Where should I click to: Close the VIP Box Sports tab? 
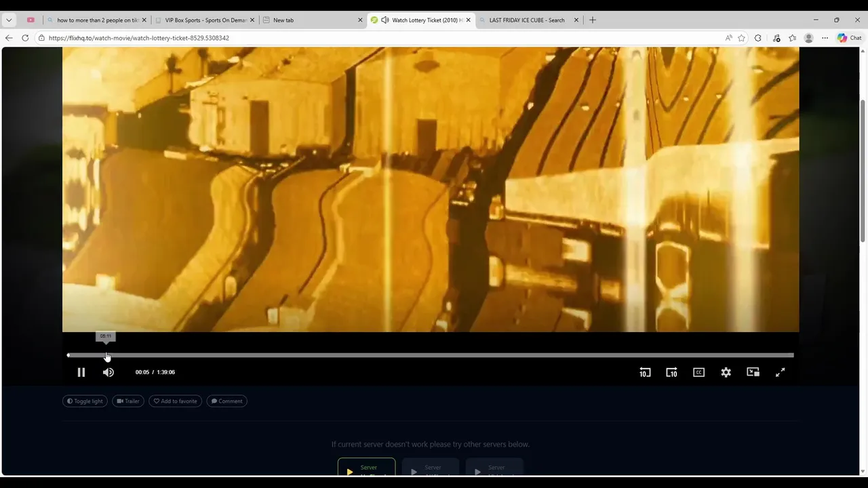(x=252, y=20)
